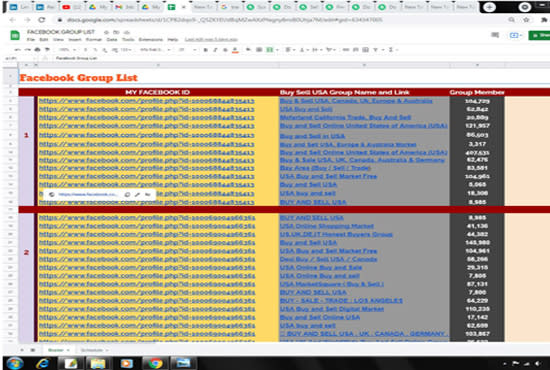Open the number format 123 dropdown
The image size is (550, 370).
(125, 50)
